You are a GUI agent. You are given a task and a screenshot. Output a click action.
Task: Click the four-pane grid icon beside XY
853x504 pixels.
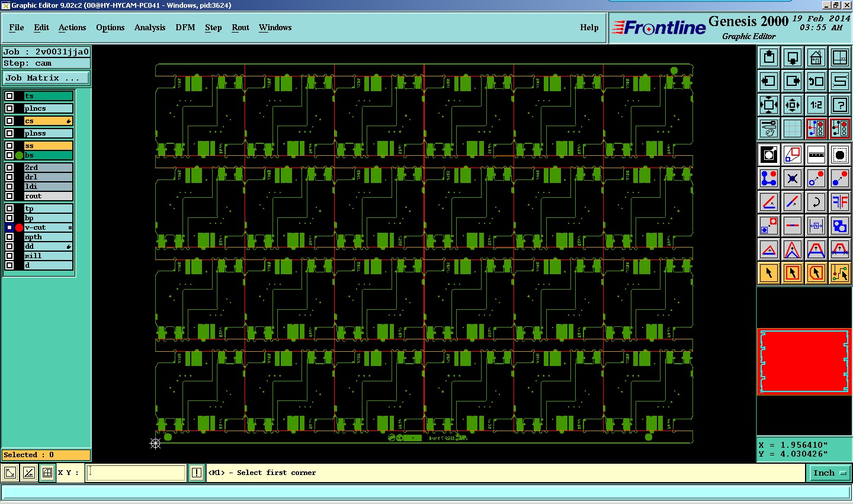[x=47, y=473]
